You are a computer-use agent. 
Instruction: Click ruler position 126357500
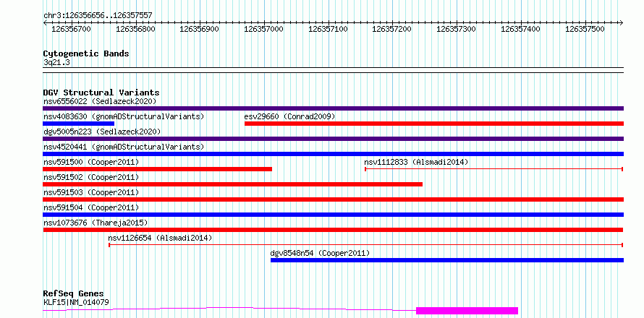tap(585, 29)
